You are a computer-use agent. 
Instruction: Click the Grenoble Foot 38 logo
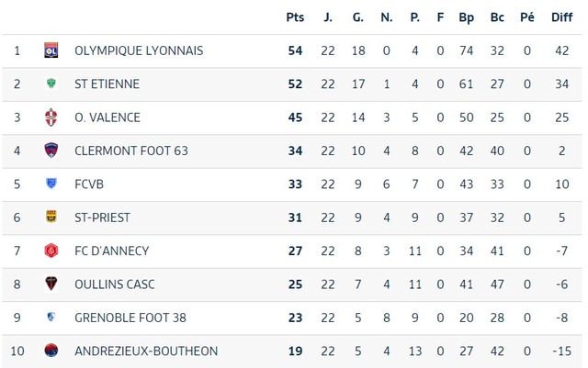(51, 317)
